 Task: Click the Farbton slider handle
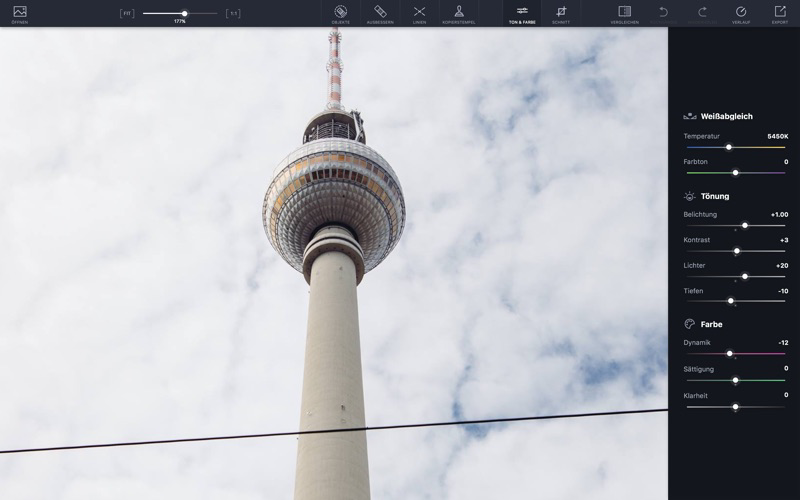pyautogui.click(x=735, y=173)
